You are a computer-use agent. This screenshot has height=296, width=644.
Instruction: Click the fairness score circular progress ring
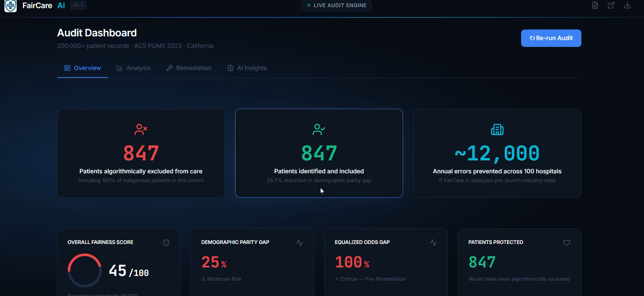click(x=85, y=271)
